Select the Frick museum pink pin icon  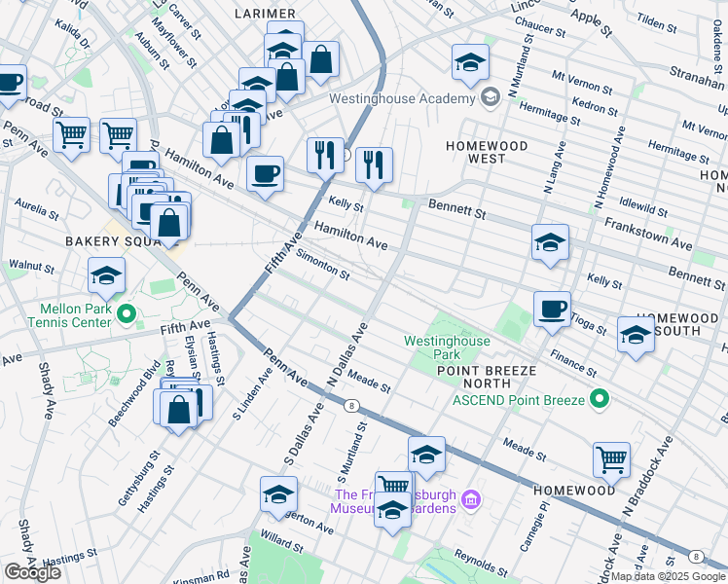[x=472, y=500]
